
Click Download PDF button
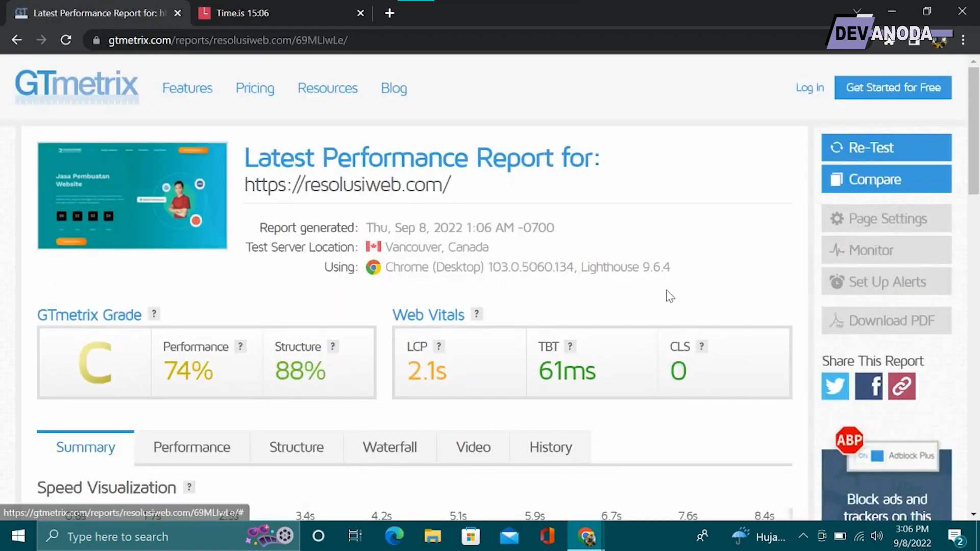point(887,320)
